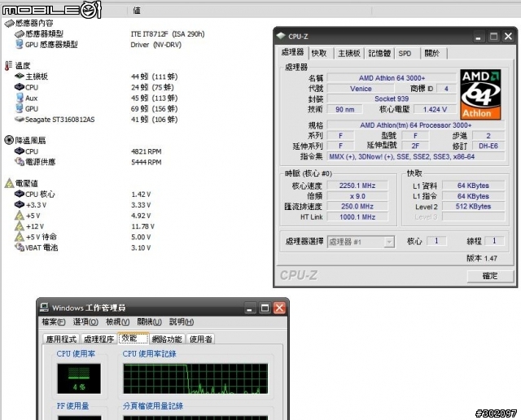Click the Seagate ST3160812AS drive icon
This screenshot has width=521, height=420.
20,119
